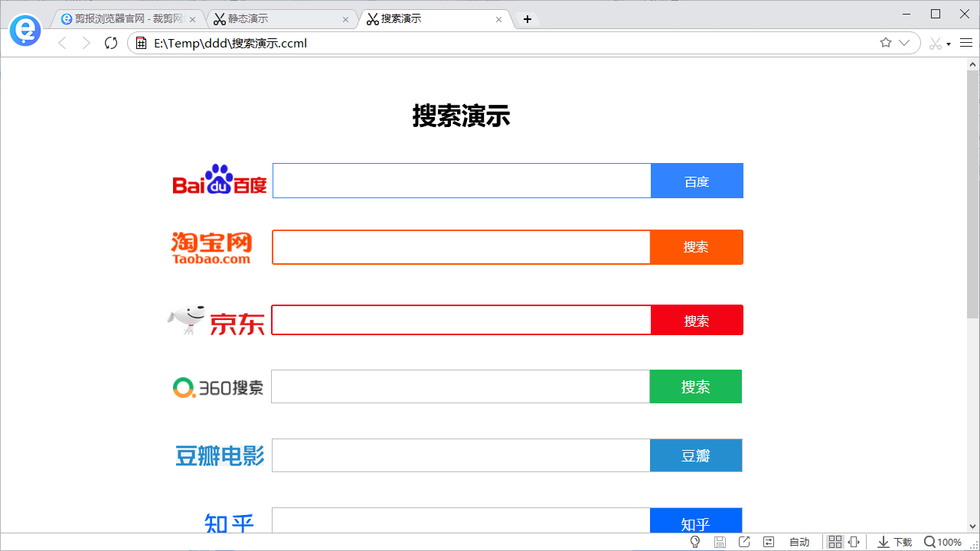
Task: Click inside the 淘宝网 search input field
Action: tap(459, 246)
